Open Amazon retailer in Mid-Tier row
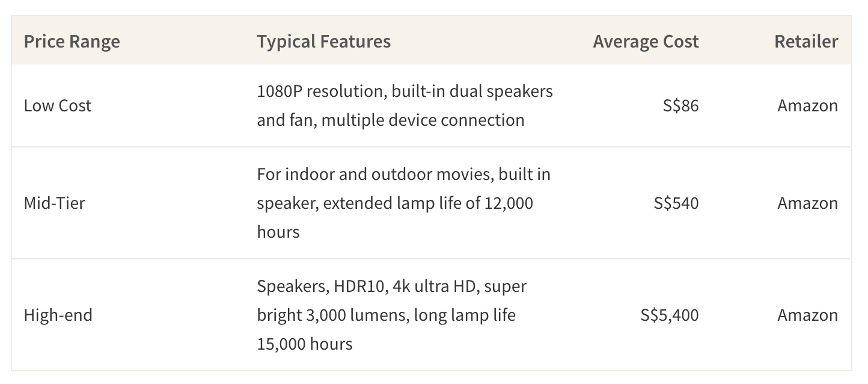The image size is (868, 384). [x=807, y=203]
